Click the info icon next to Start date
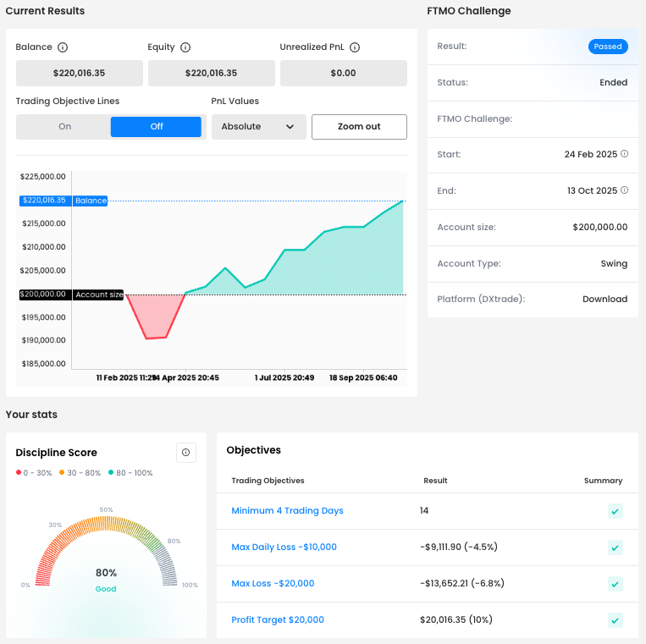Image resolution: width=646 pixels, height=644 pixels. point(625,154)
